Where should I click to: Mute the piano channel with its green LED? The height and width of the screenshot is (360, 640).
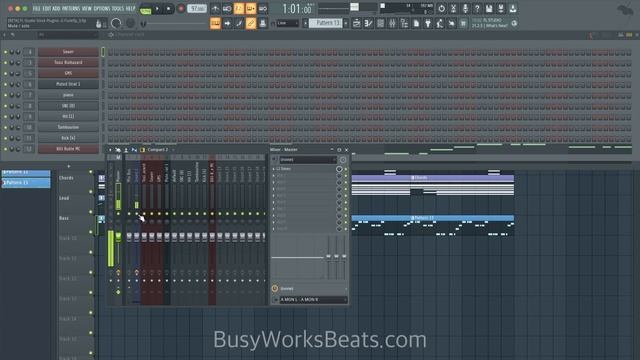(x=5, y=95)
